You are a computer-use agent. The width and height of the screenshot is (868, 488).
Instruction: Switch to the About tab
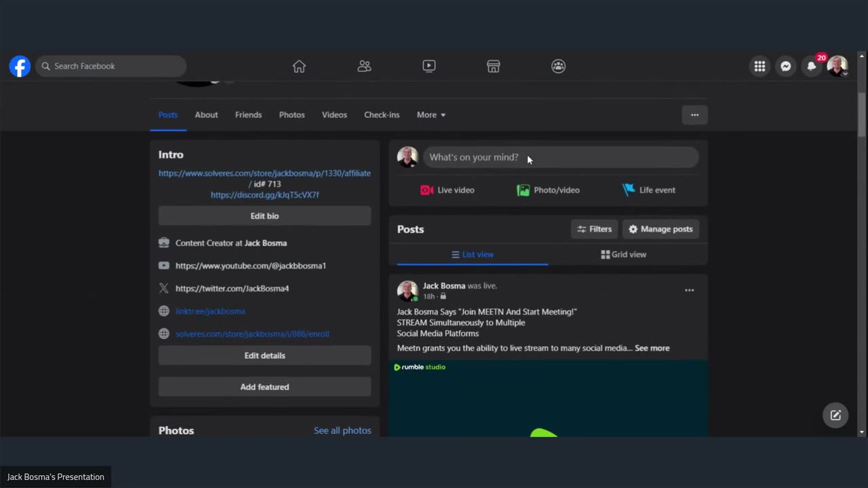coord(206,115)
